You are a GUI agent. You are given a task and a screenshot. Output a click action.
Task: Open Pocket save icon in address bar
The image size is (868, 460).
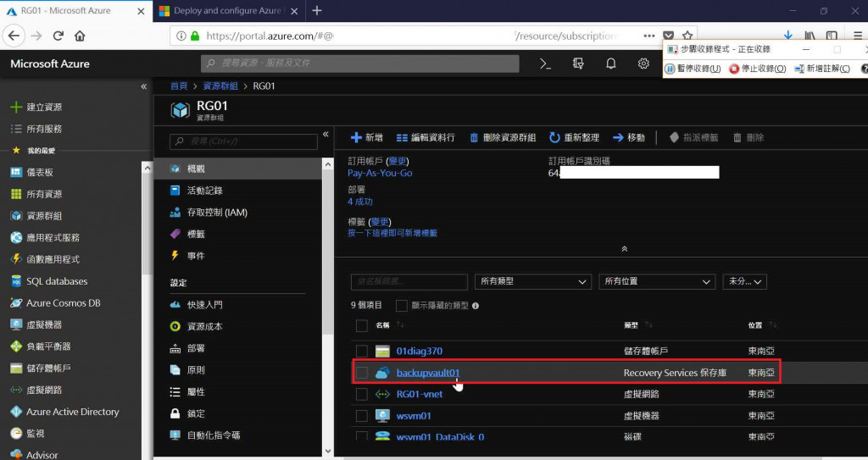coord(669,36)
